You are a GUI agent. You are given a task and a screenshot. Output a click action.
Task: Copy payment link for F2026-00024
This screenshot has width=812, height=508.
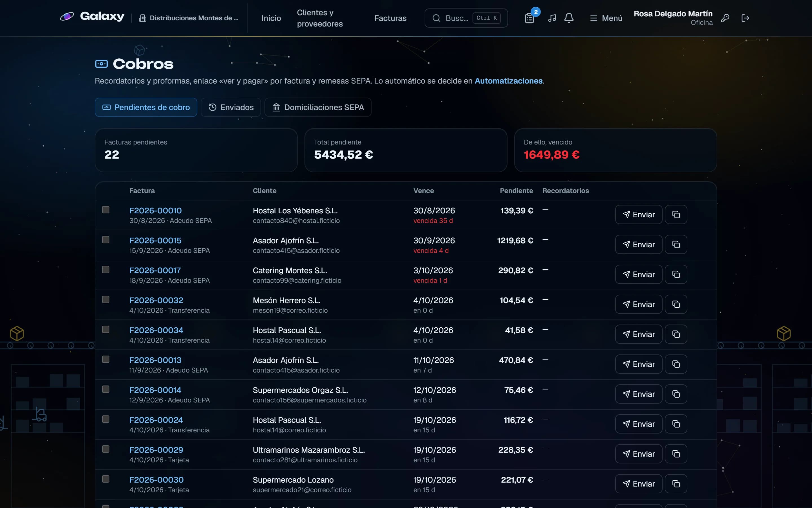pos(676,424)
